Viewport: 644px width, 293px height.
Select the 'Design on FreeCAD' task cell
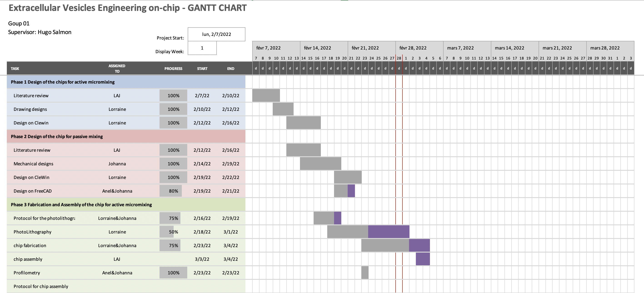[32, 191]
